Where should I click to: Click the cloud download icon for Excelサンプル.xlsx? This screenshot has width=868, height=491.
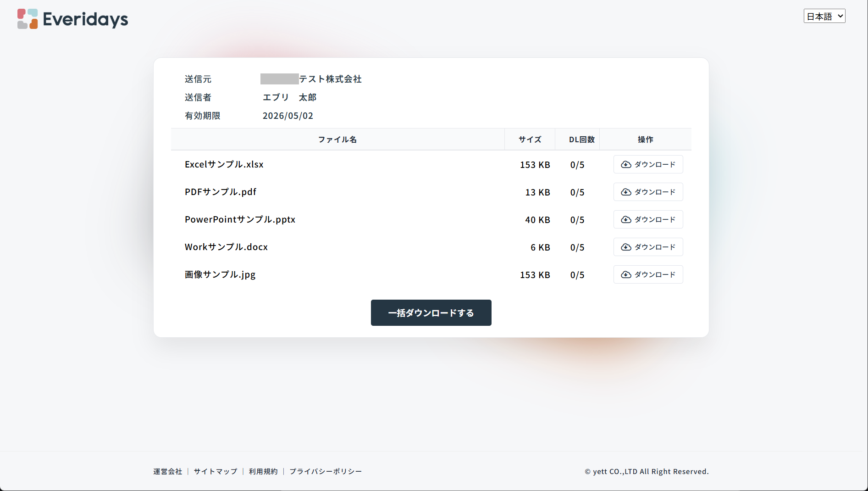coord(626,164)
